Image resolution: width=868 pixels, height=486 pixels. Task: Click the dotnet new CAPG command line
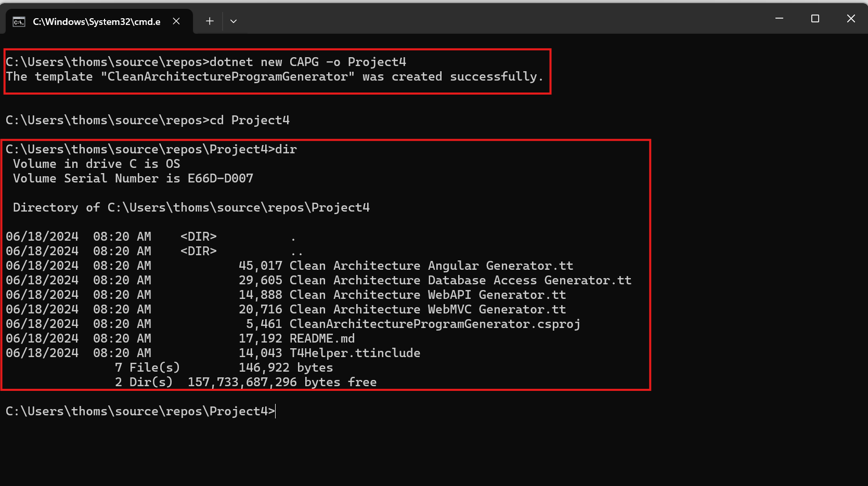[206, 62]
